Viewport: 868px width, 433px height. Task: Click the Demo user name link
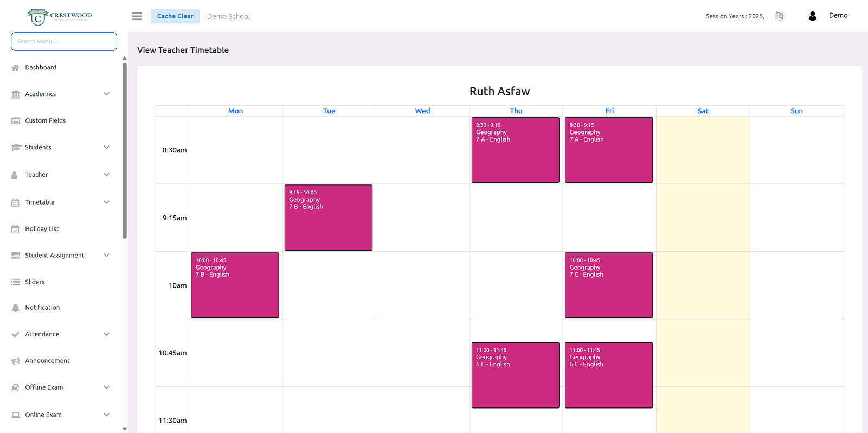coord(838,16)
